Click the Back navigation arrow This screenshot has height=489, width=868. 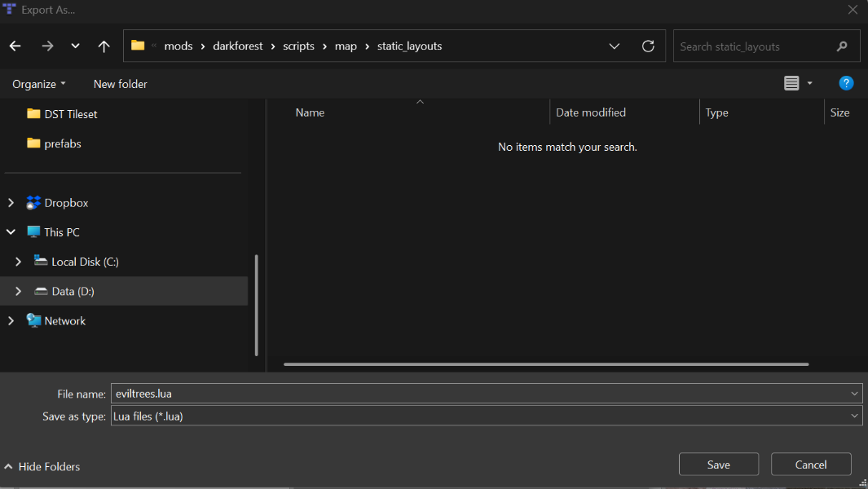(x=15, y=46)
